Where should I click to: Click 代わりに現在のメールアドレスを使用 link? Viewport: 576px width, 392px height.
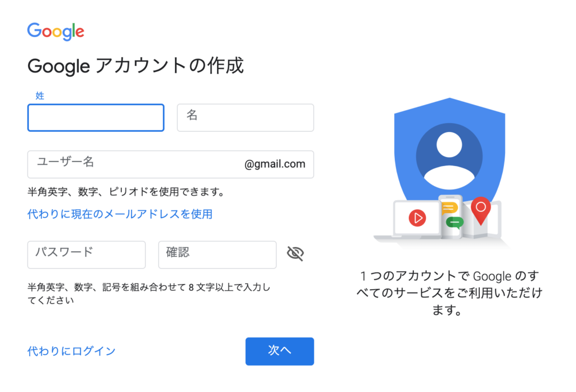pyautogui.click(x=120, y=214)
